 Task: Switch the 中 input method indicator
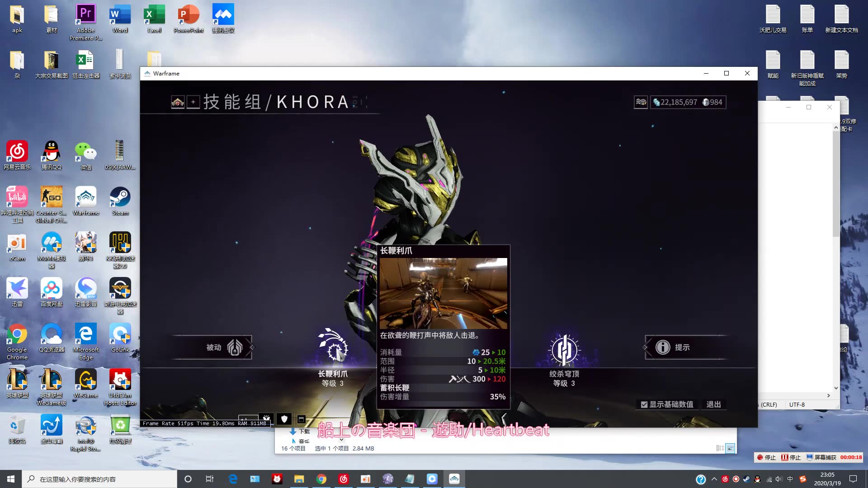[790, 479]
